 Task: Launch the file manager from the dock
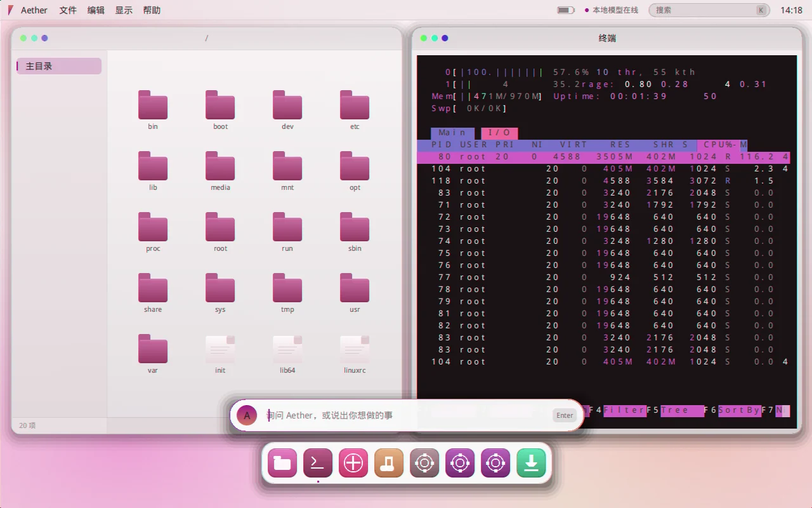coord(282,463)
